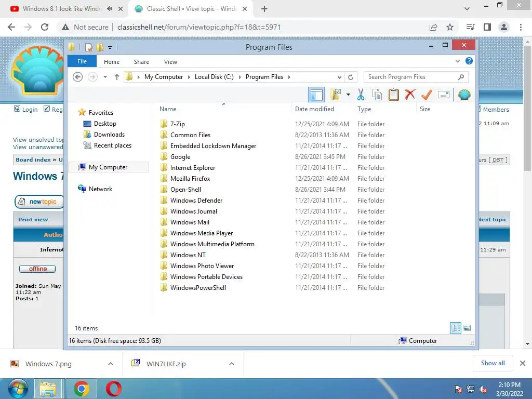
Task: Open recent locations dropdown arrow
Action: [105, 77]
